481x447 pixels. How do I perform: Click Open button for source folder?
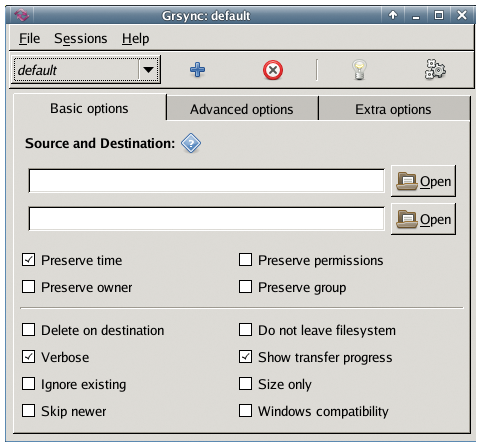point(423,181)
